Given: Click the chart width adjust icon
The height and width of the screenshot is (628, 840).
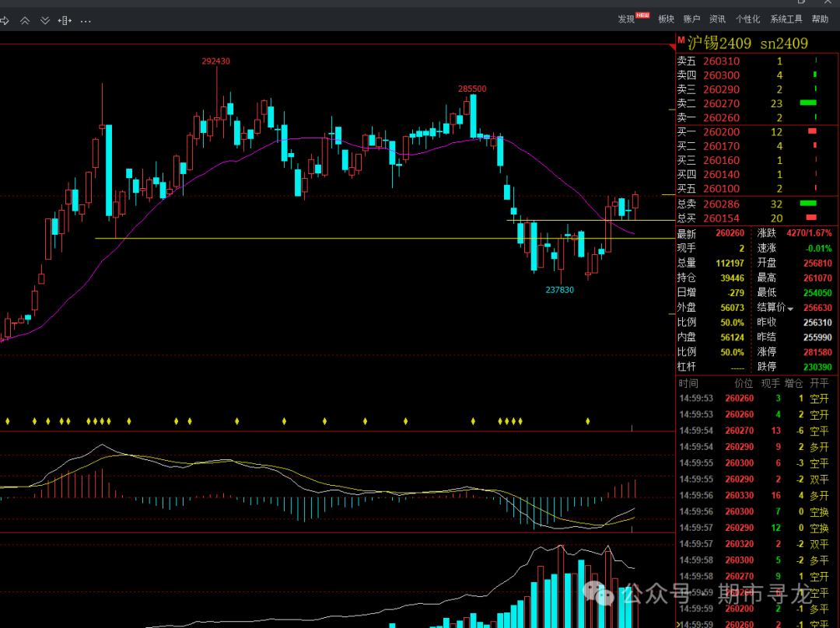Looking at the screenshot, I should click(65, 21).
